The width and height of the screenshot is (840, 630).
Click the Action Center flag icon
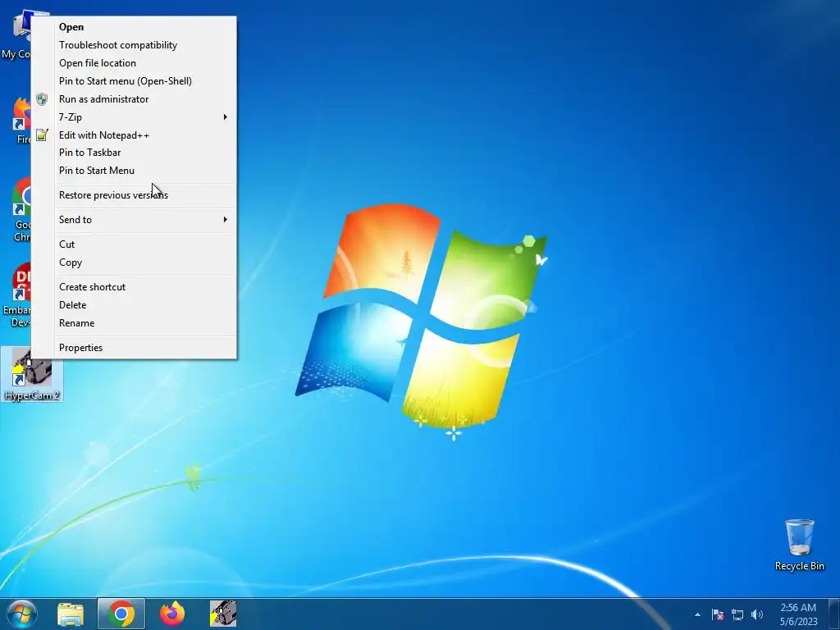718,614
